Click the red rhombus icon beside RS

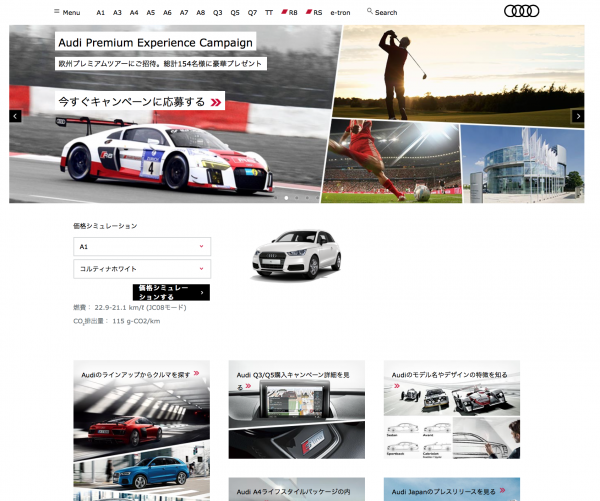(x=309, y=11)
